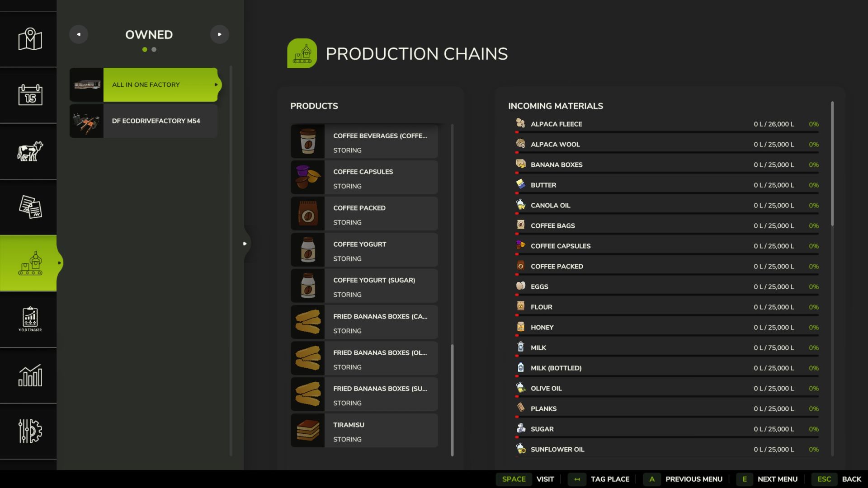Open the statistics bar chart icon
Viewport: 868px width, 488px height.
(30, 375)
